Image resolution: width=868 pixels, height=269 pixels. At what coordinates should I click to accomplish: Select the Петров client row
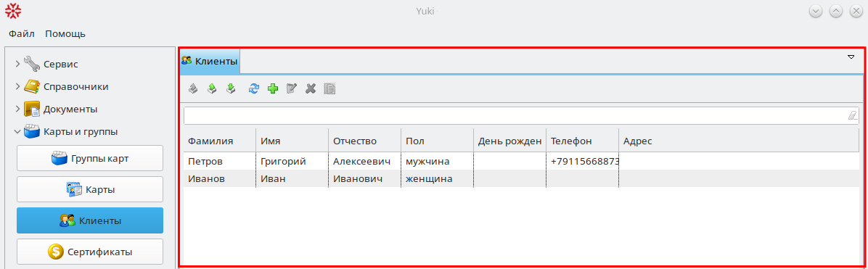point(522,161)
